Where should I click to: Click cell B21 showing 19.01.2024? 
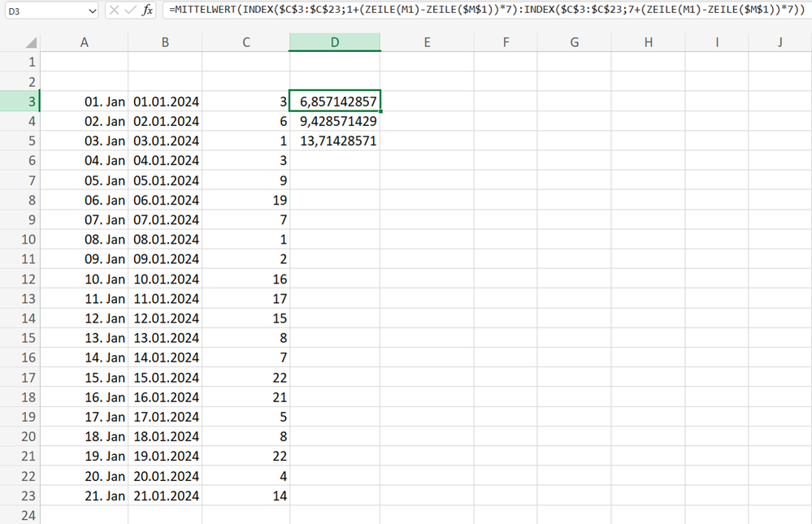pyautogui.click(x=165, y=457)
